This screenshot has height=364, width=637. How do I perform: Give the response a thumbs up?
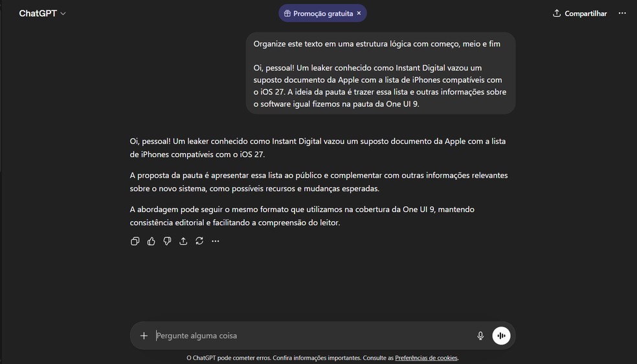(x=151, y=241)
